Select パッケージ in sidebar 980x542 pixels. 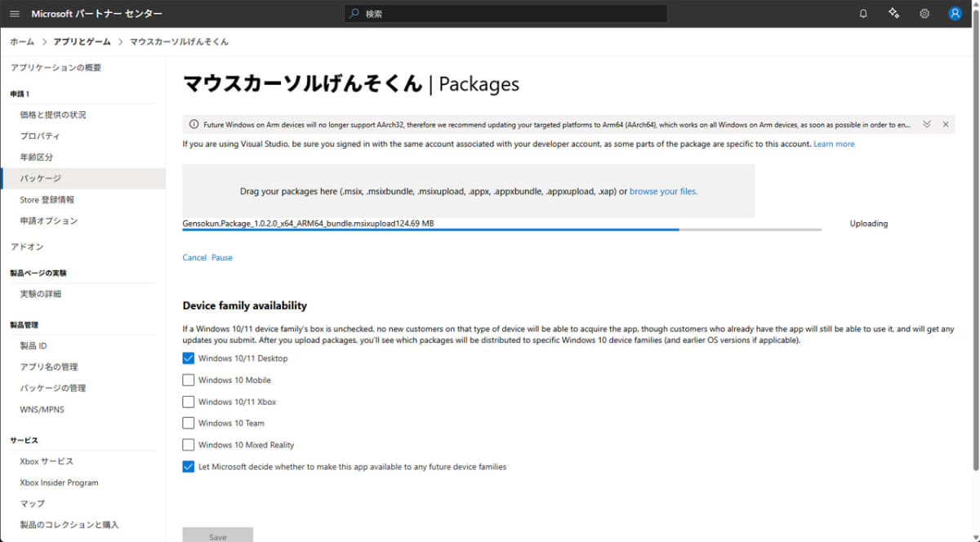82,178
